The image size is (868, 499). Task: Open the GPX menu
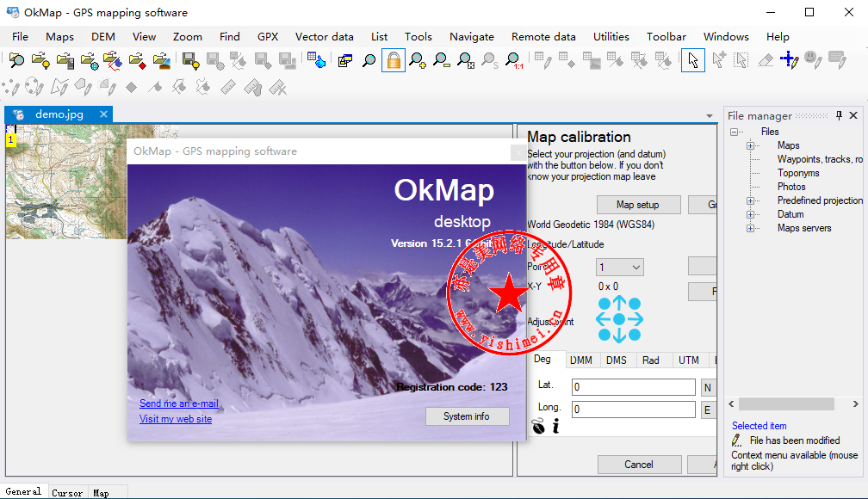click(x=268, y=36)
